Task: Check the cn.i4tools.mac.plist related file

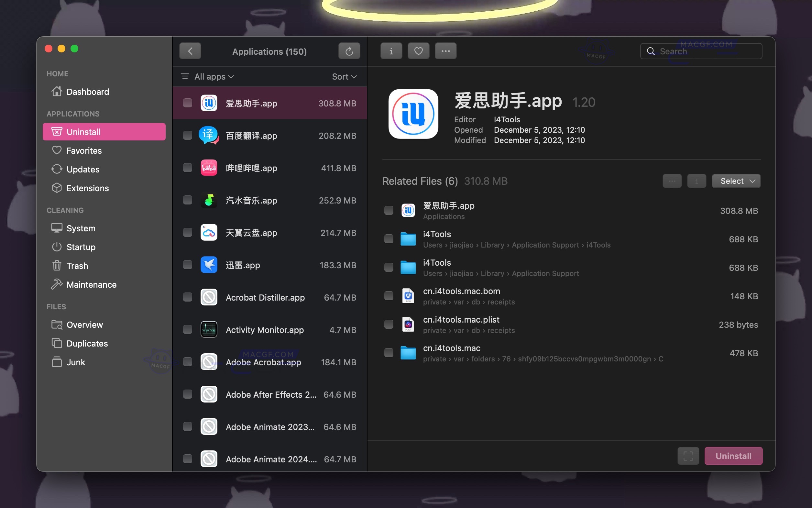Action: tap(388, 324)
